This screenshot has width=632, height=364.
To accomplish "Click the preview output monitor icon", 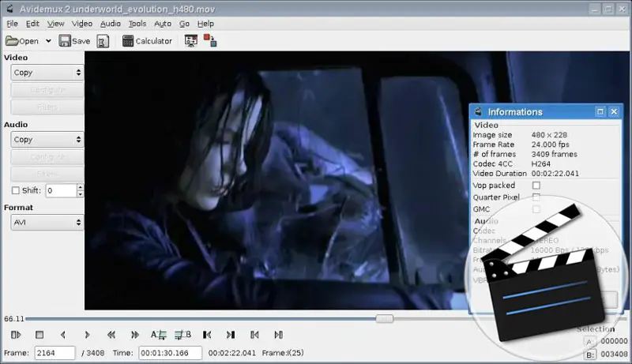I will point(190,41).
